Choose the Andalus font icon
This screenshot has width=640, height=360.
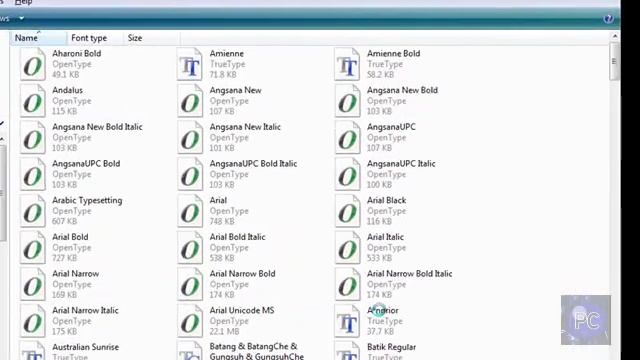[33, 101]
